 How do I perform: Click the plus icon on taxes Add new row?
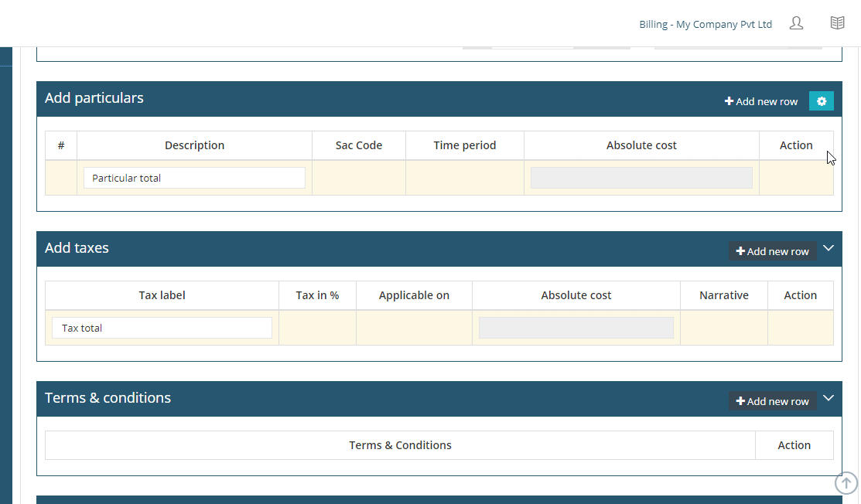point(739,250)
